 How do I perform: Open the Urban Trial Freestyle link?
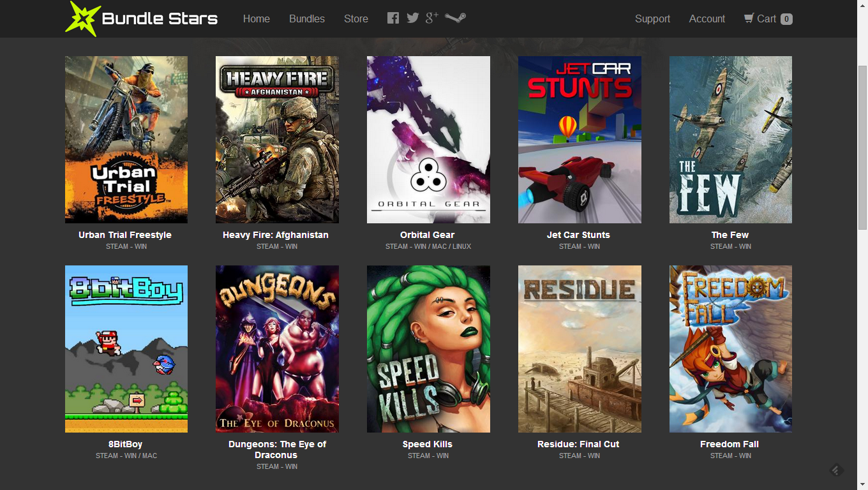tap(126, 234)
